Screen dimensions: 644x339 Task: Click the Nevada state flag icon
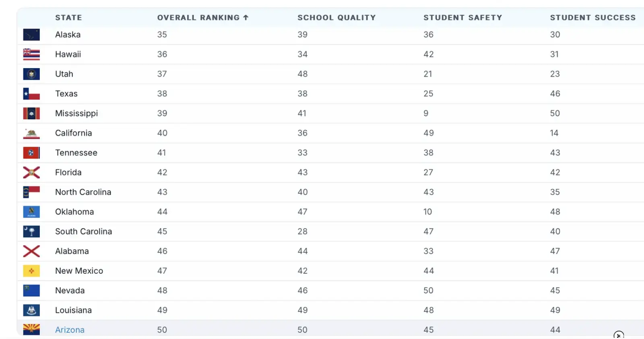click(31, 291)
